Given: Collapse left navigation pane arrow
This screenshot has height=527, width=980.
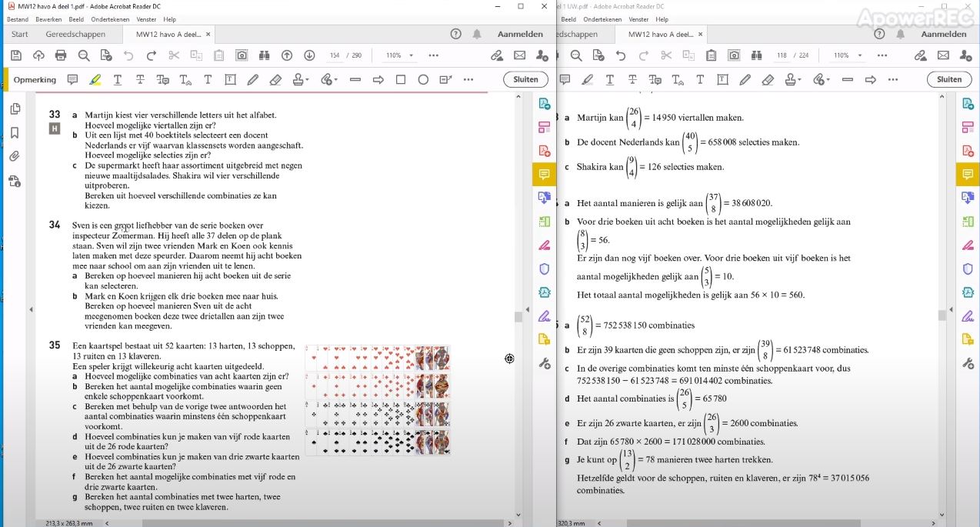Looking at the screenshot, I should coord(31,309).
